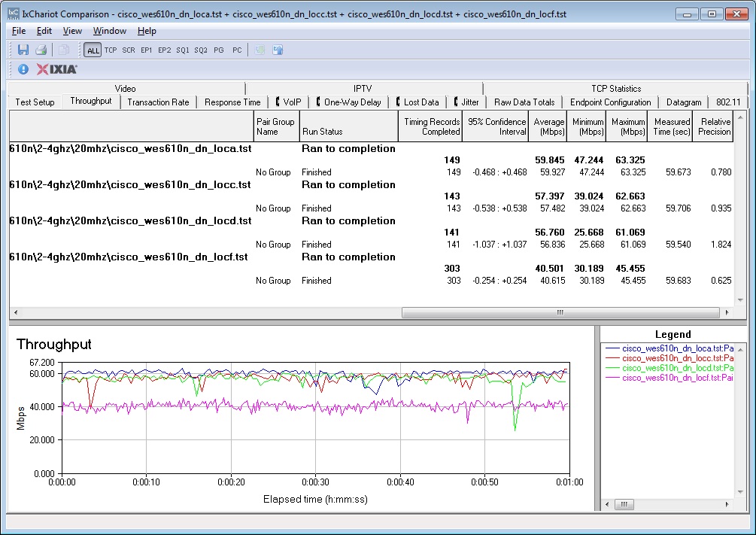The width and height of the screenshot is (756, 535).
Task: Toggle the SQ2 filter button
Action: pyautogui.click(x=201, y=50)
